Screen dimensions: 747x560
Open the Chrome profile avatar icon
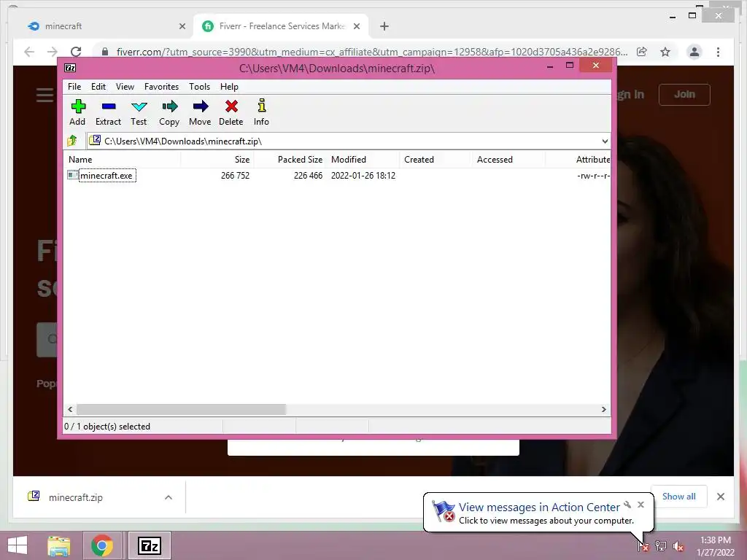tap(694, 52)
